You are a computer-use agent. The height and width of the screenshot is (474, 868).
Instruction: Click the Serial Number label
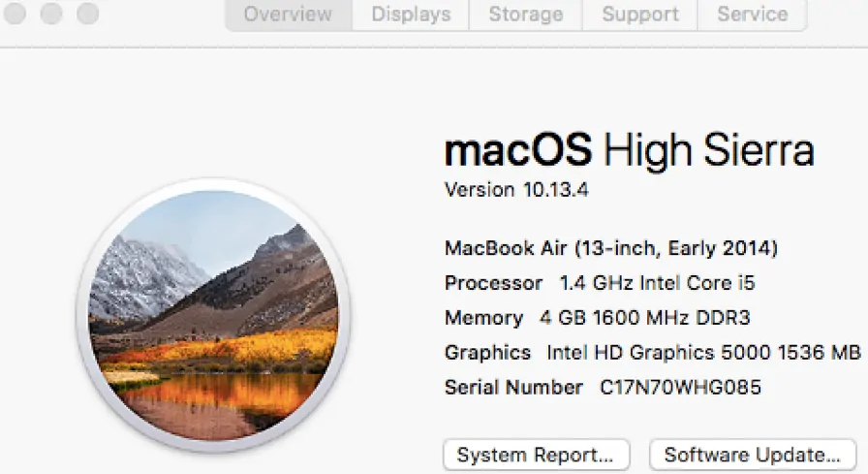click(513, 387)
